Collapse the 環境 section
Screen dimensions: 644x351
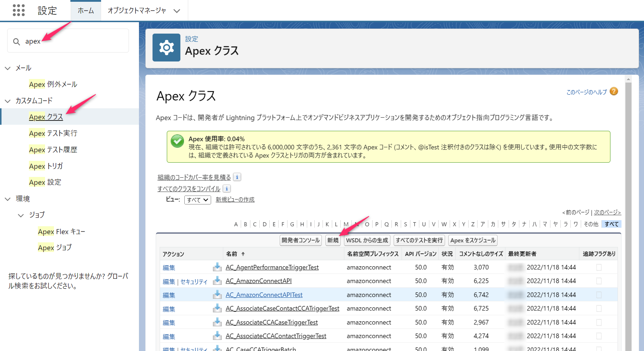pos(8,199)
